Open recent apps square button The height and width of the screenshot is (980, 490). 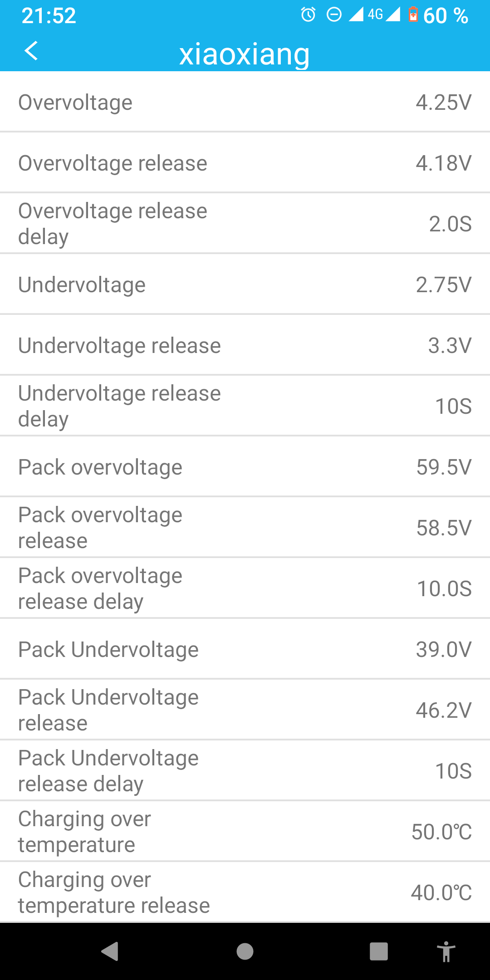pos(378,951)
